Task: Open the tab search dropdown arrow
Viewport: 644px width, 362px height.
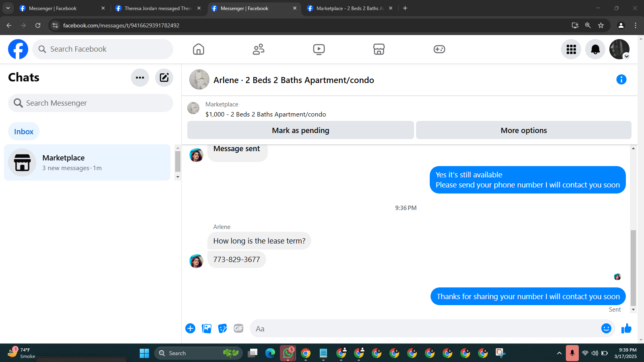Action: [8, 8]
